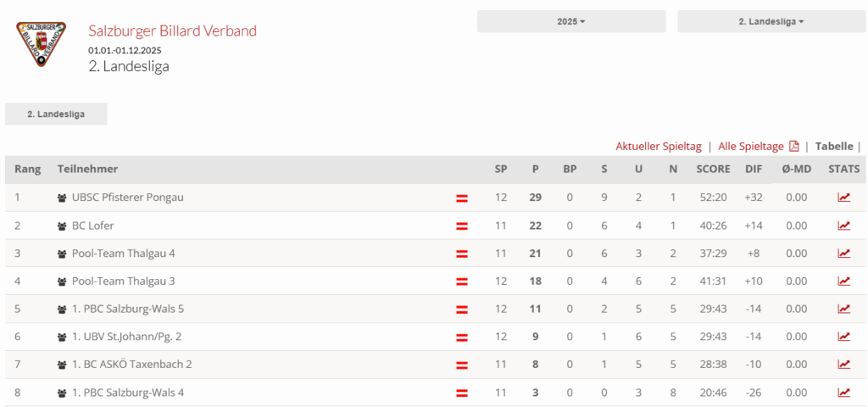Click stats chart icon for Pool-Team Thalgau 3
The width and height of the screenshot is (868, 407).
click(843, 282)
